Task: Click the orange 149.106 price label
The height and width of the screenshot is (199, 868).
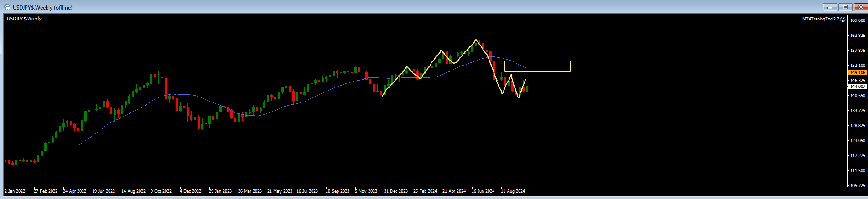Action: (858, 73)
